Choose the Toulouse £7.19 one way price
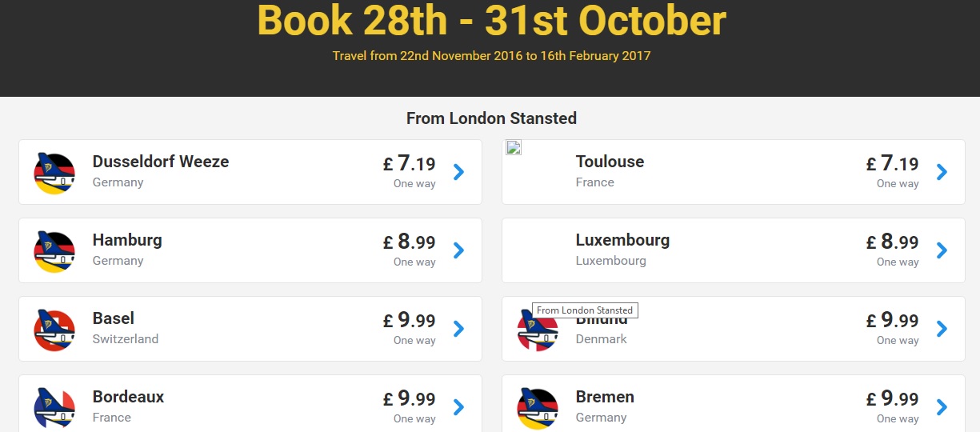This screenshot has width=980, height=432. 892,170
